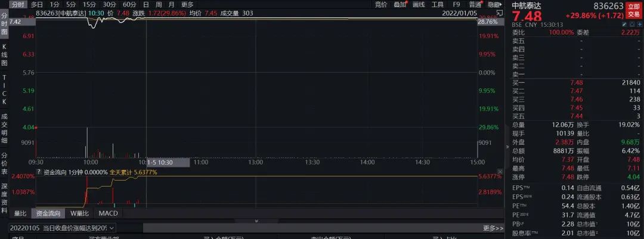Click the stock name 中航泰达 in quote panel

click(527, 6)
